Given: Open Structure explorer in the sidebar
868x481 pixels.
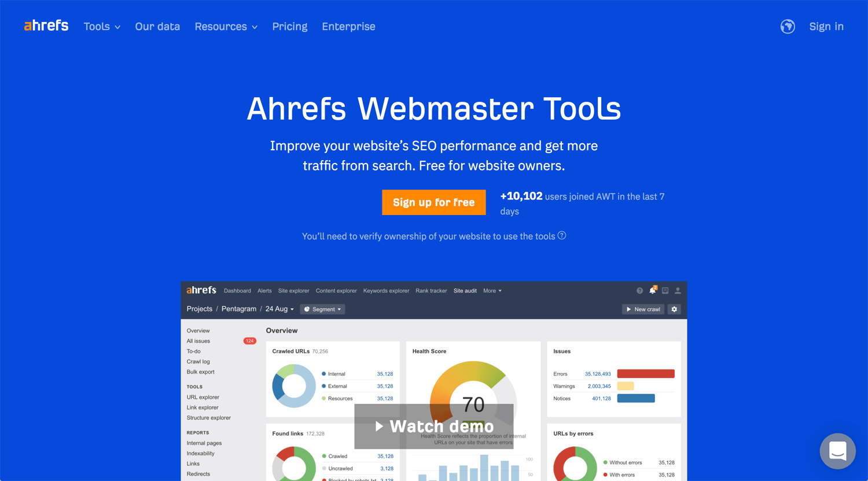Looking at the screenshot, I should coord(209,418).
